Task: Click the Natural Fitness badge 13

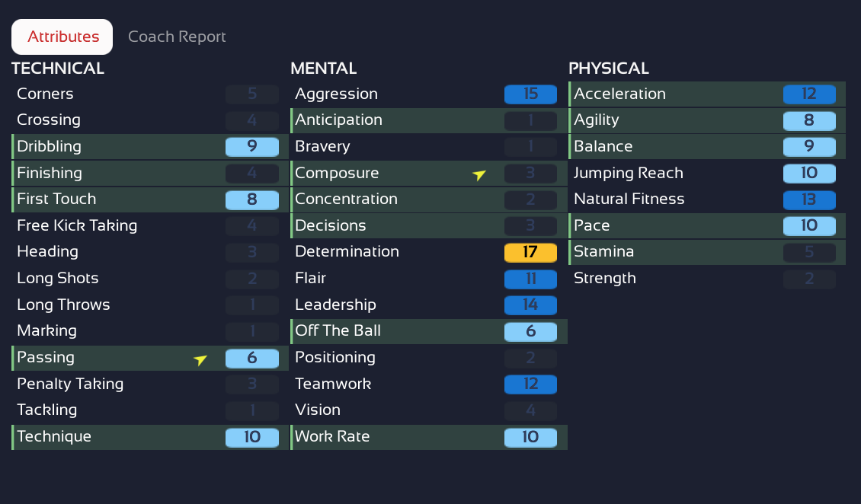Action: coord(808,199)
